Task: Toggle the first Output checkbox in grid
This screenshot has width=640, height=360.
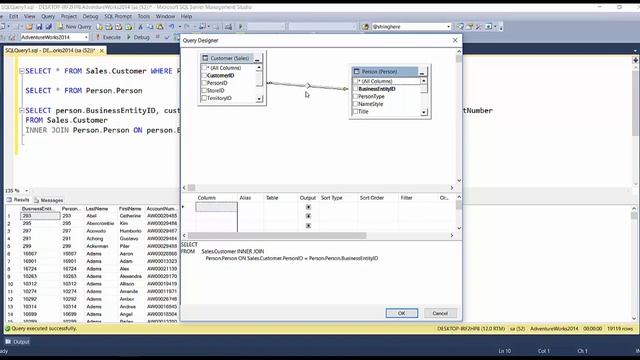Action: [308, 207]
